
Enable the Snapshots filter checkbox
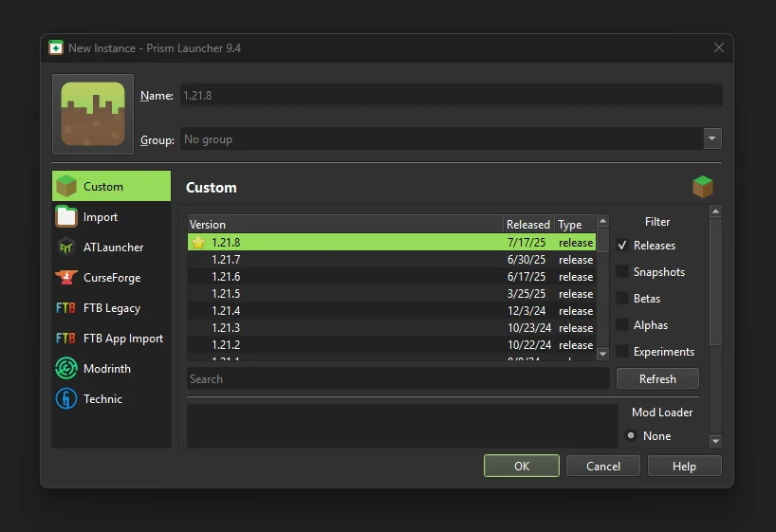[x=622, y=272]
